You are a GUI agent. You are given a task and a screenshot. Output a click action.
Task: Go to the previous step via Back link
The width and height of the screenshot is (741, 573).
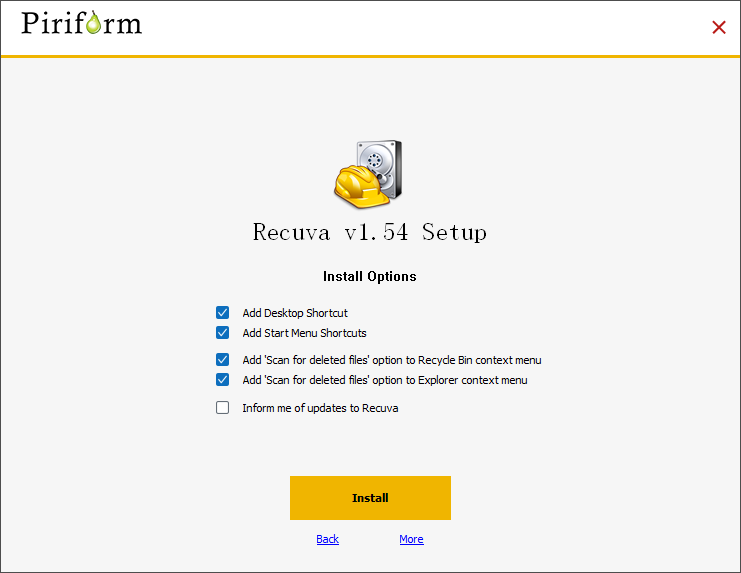coord(327,539)
